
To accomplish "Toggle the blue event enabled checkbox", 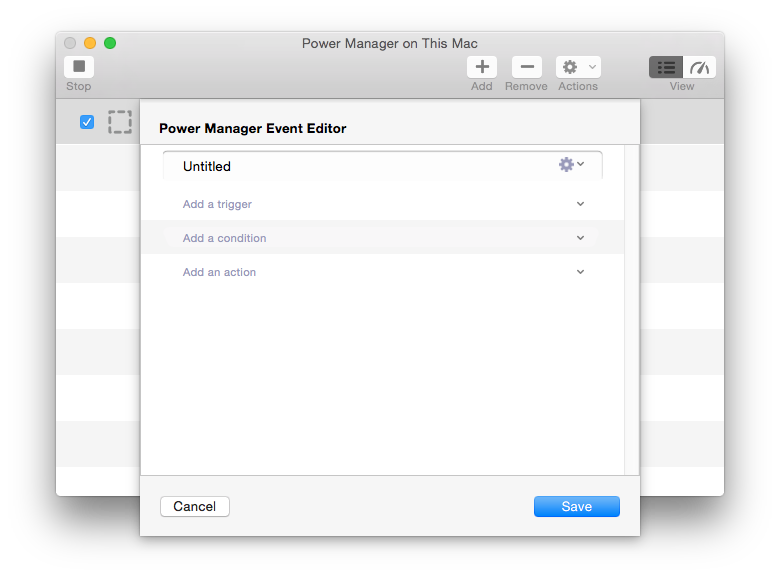I will (x=87, y=122).
